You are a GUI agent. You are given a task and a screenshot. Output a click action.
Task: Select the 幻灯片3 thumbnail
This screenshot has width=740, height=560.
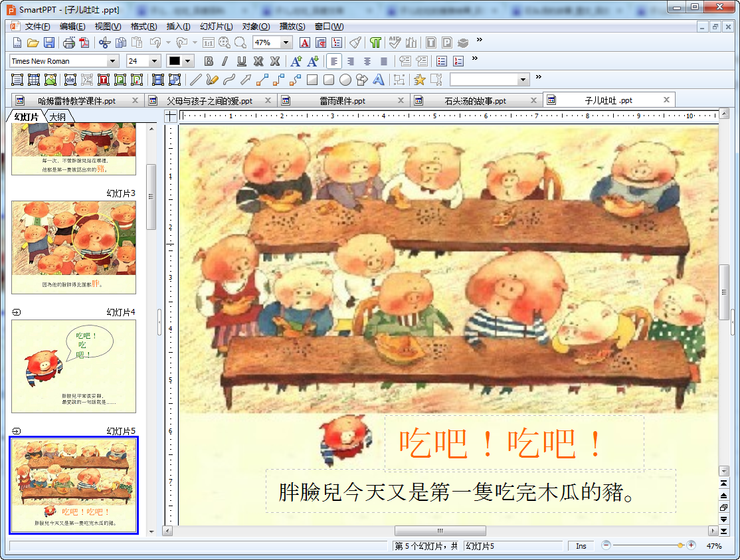[74, 247]
